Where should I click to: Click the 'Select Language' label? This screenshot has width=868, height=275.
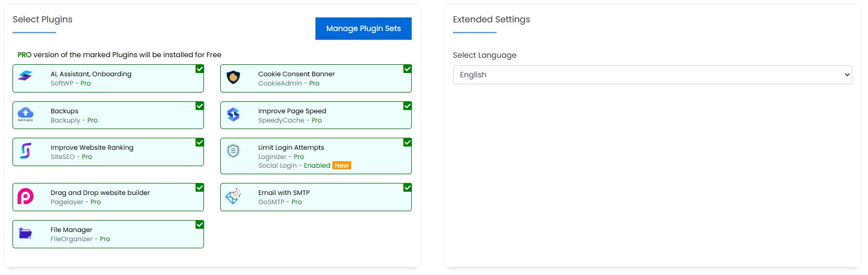click(485, 55)
